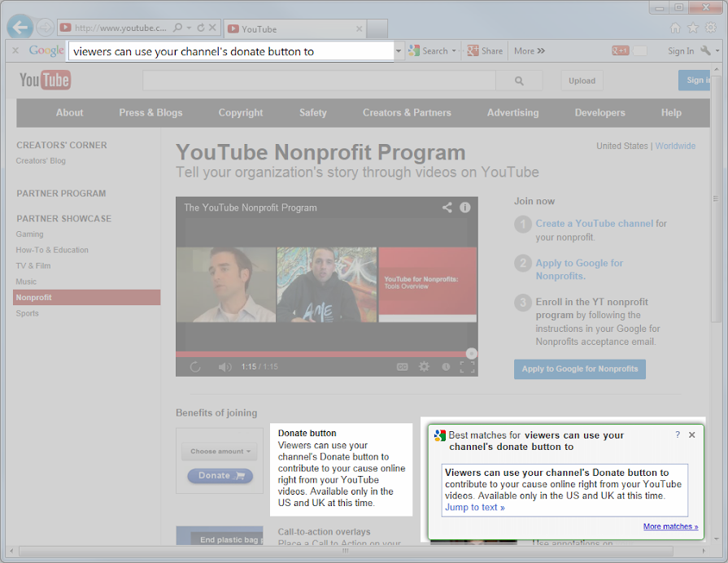Click the Watch Later clock icon

[446, 367]
